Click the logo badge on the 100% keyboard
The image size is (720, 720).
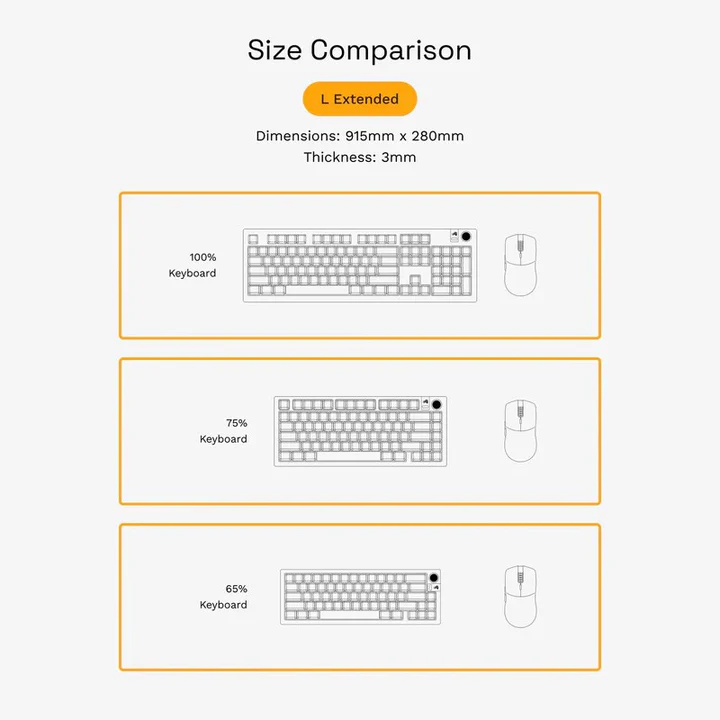tap(453, 238)
